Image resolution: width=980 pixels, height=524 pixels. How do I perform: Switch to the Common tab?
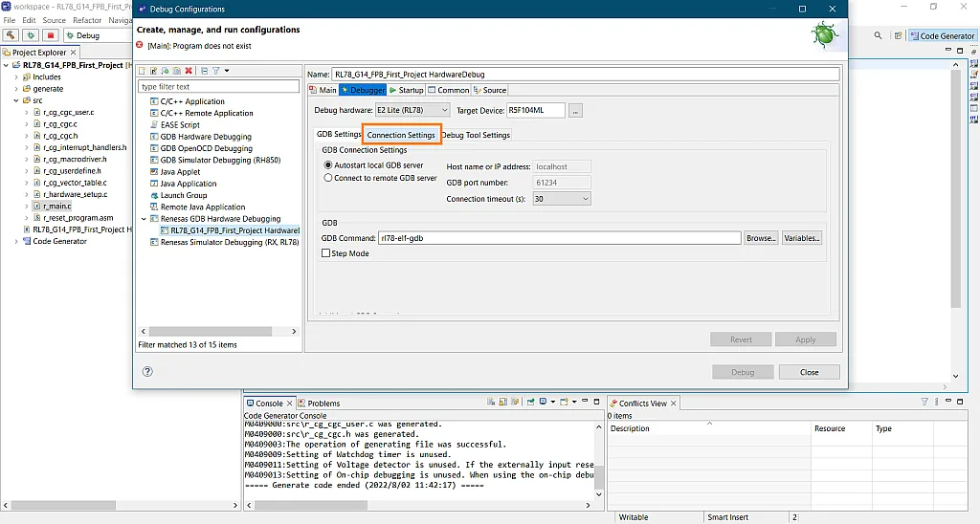point(448,90)
